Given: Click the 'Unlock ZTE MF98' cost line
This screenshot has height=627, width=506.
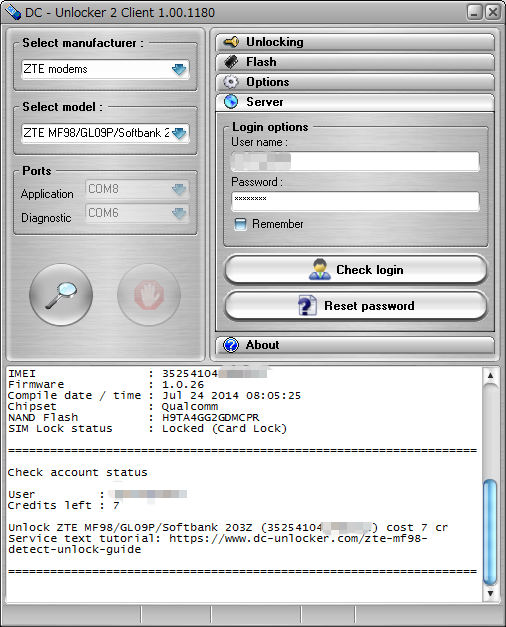Looking at the screenshot, I should click(228, 527).
